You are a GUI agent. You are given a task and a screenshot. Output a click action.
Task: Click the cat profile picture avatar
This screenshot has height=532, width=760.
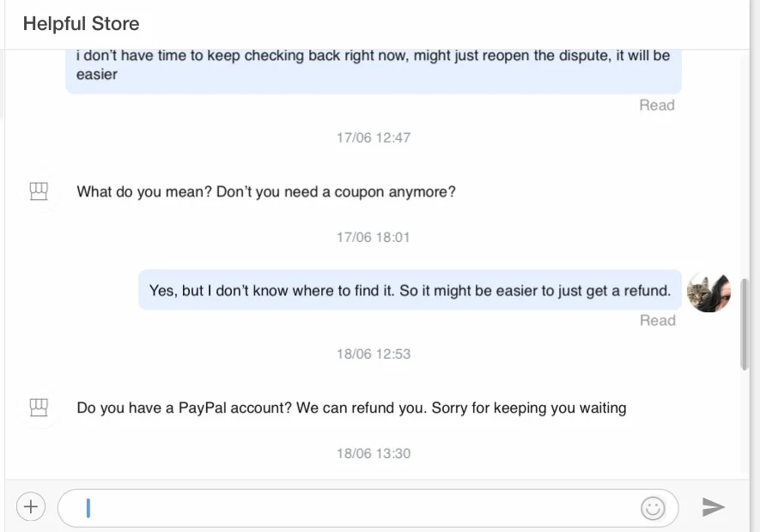click(708, 292)
